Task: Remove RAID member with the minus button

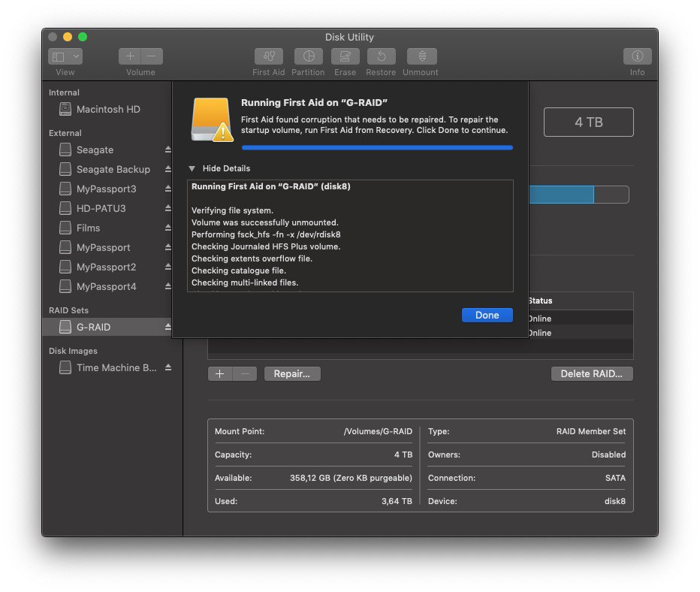Action: 245,373
